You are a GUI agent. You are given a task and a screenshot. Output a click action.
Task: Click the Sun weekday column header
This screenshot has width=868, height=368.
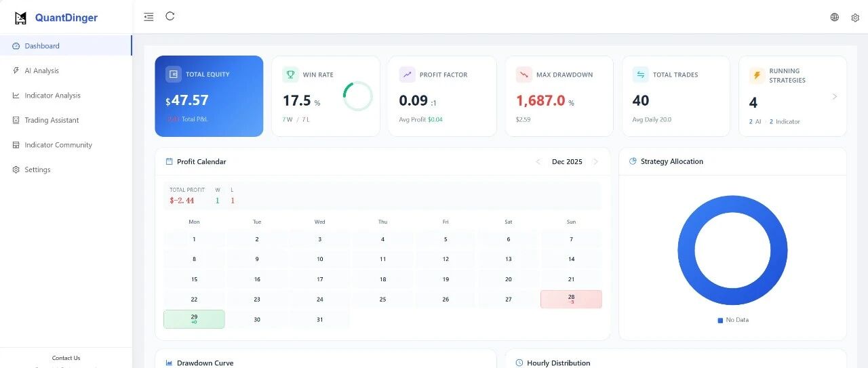pos(571,222)
